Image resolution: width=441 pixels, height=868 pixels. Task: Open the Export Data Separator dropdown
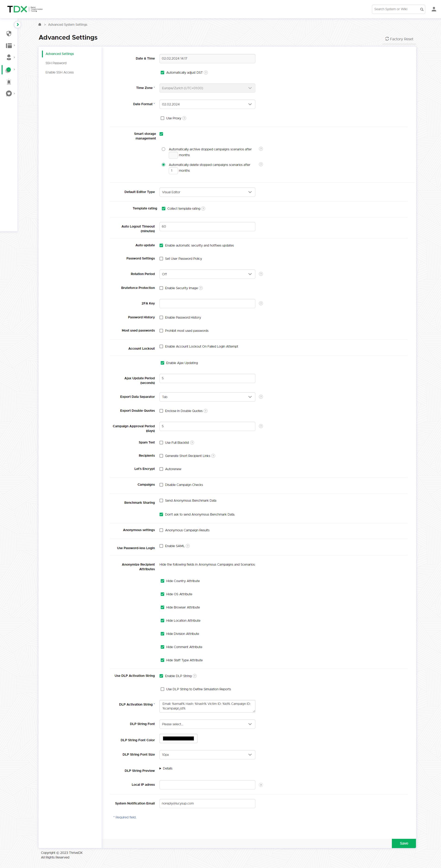pyautogui.click(x=207, y=397)
